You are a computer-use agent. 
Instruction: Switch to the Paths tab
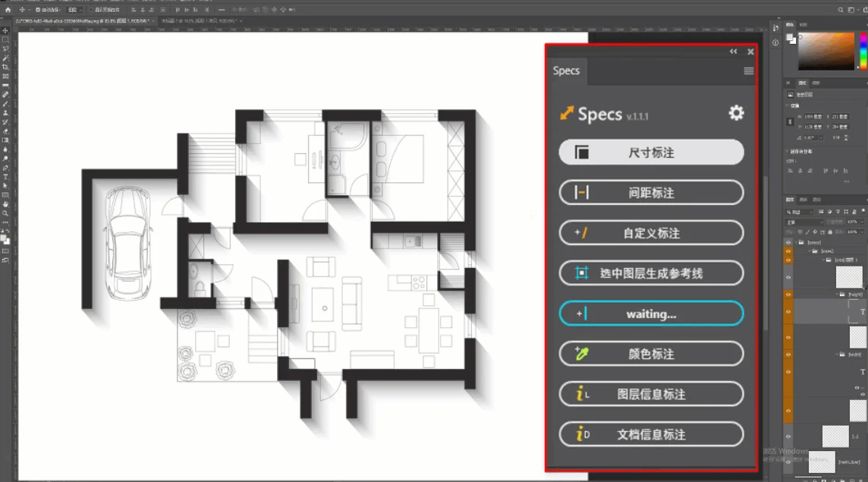[x=817, y=200]
